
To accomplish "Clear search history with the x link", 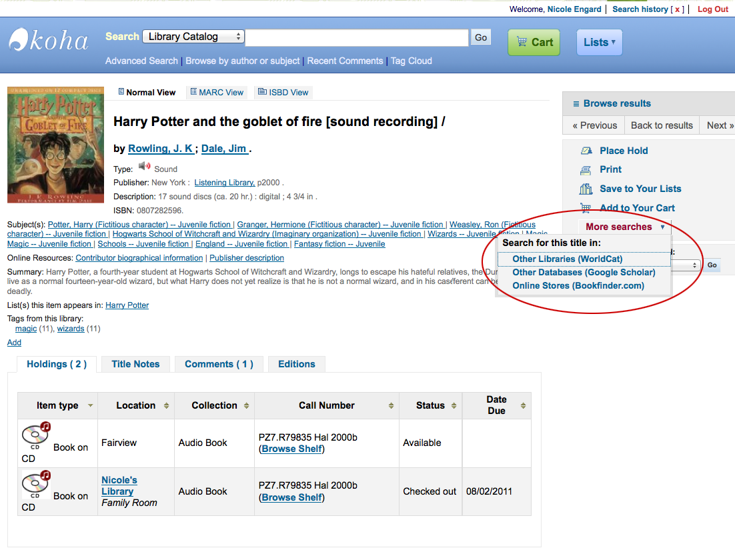I will pyautogui.click(x=677, y=9).
